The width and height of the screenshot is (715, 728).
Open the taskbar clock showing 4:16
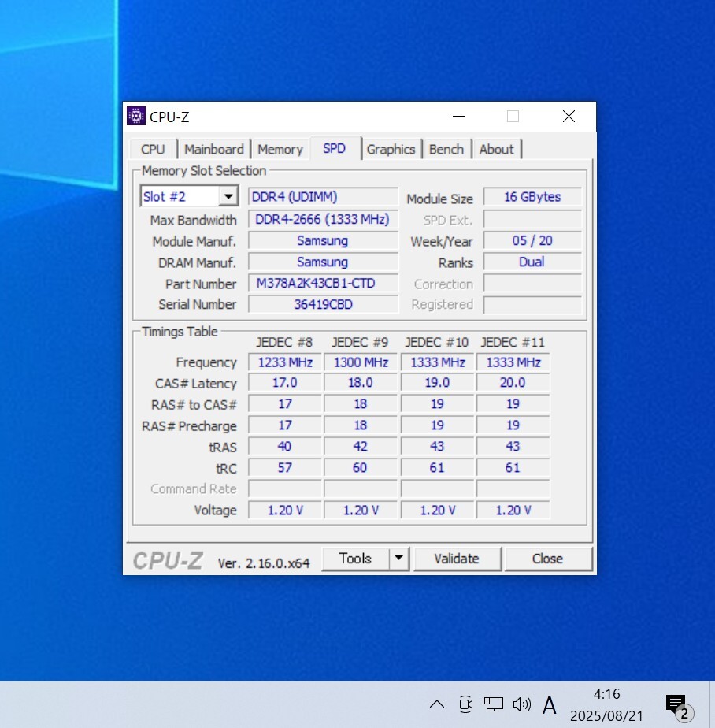pyautogui.click(x=606, y=704)
